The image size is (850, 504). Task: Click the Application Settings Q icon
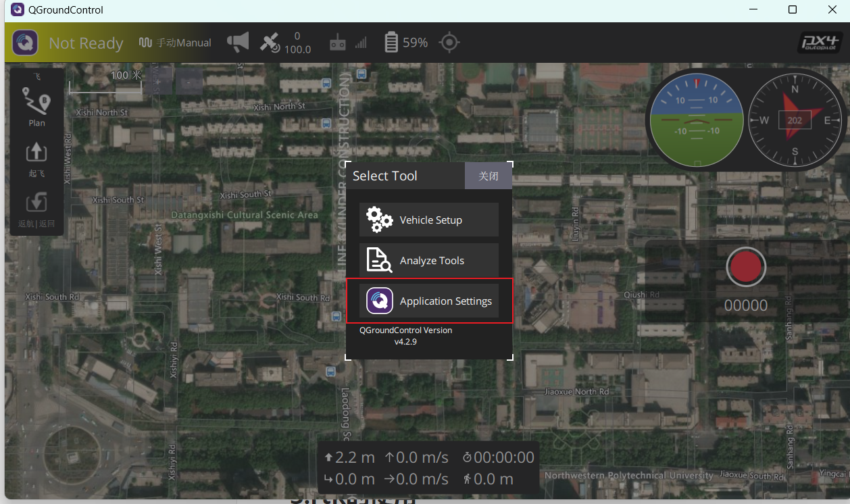tap(379, 301)
